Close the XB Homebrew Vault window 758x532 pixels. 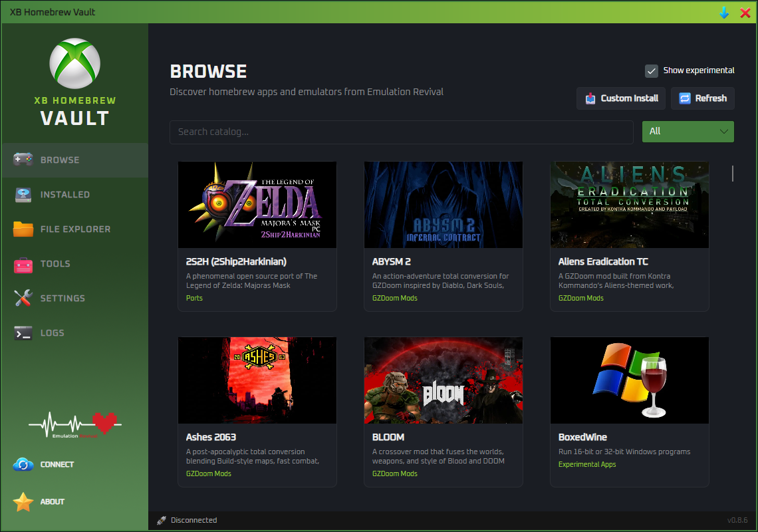745,13
